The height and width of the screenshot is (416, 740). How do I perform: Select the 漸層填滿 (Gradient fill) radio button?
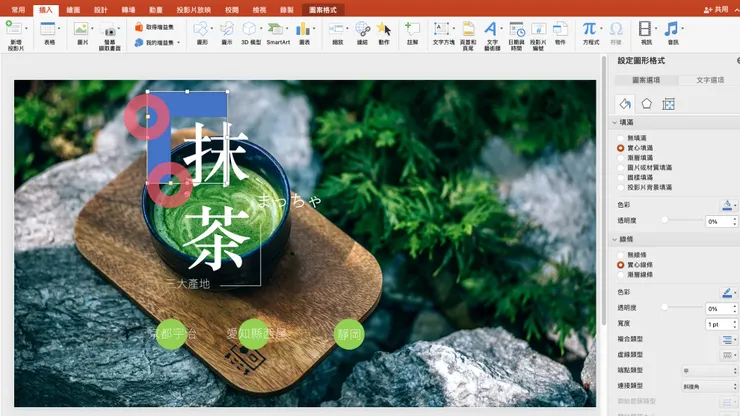point(621,158)
